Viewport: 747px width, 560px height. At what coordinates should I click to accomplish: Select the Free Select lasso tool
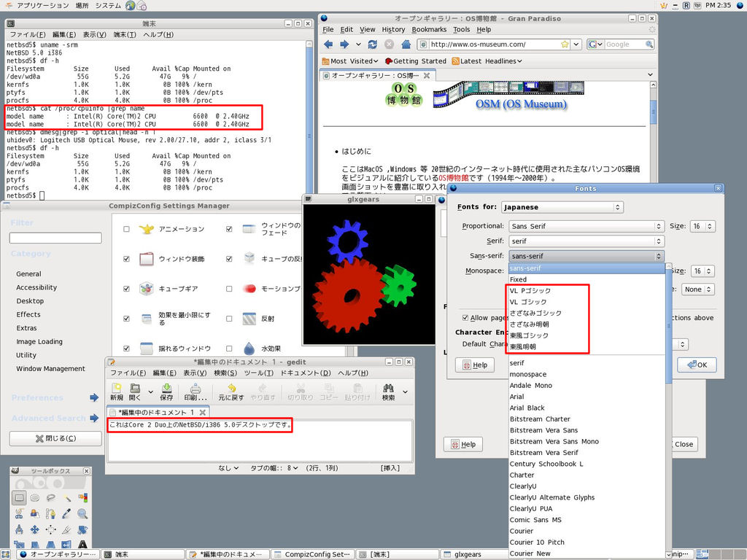(x=50, y=498)
